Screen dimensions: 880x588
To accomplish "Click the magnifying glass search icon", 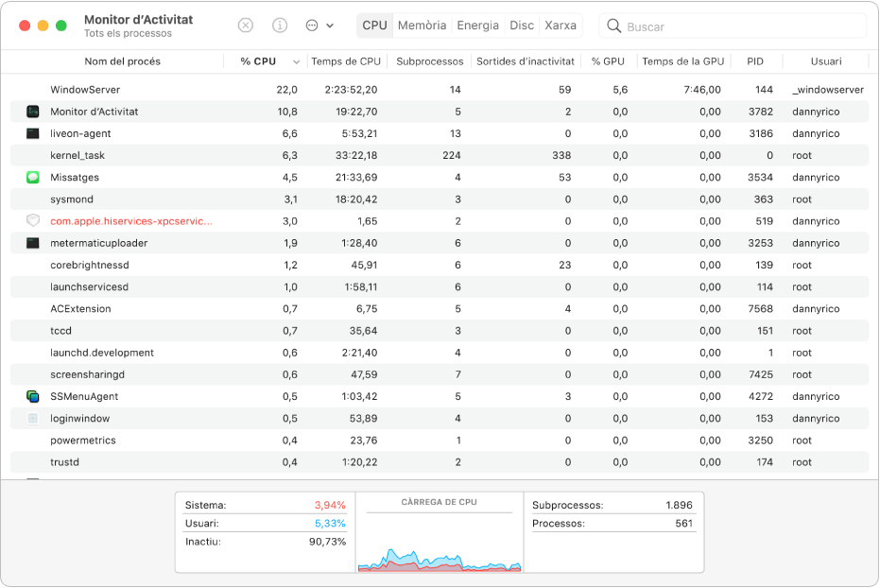I will (x=614, y=26).
